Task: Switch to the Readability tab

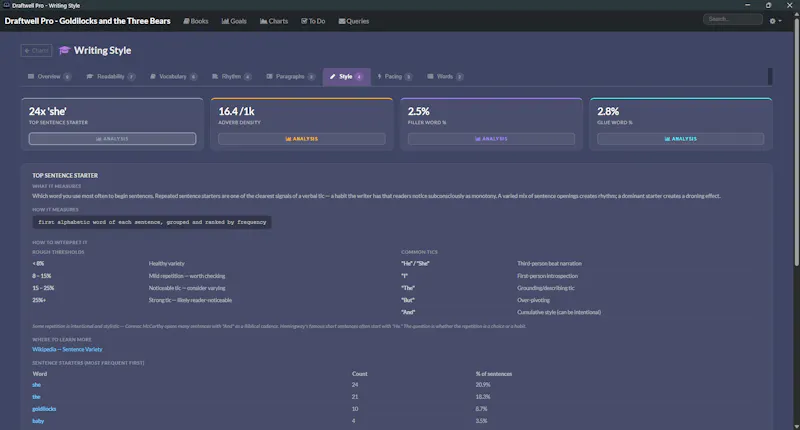Action: tap(111, 77)
